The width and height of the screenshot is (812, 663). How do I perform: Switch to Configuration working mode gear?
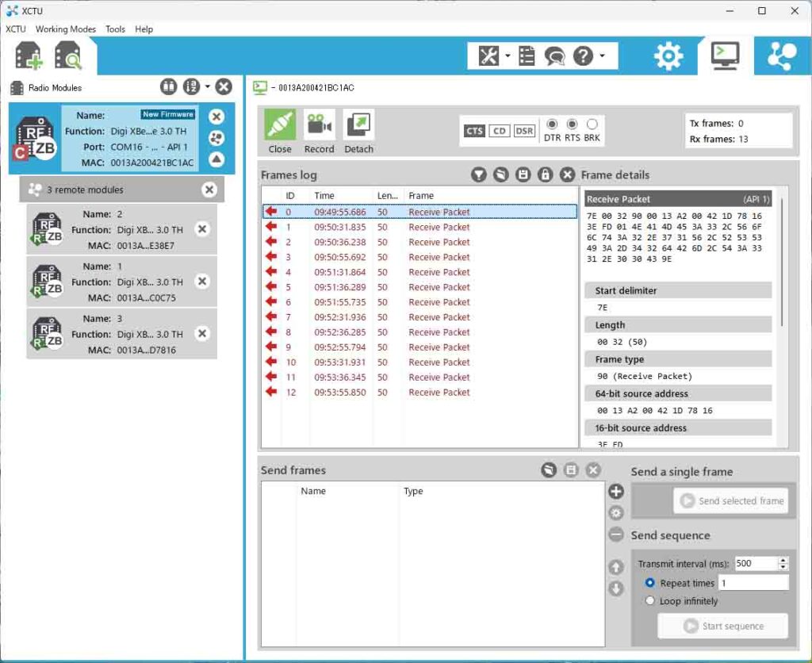coord(668,56)
